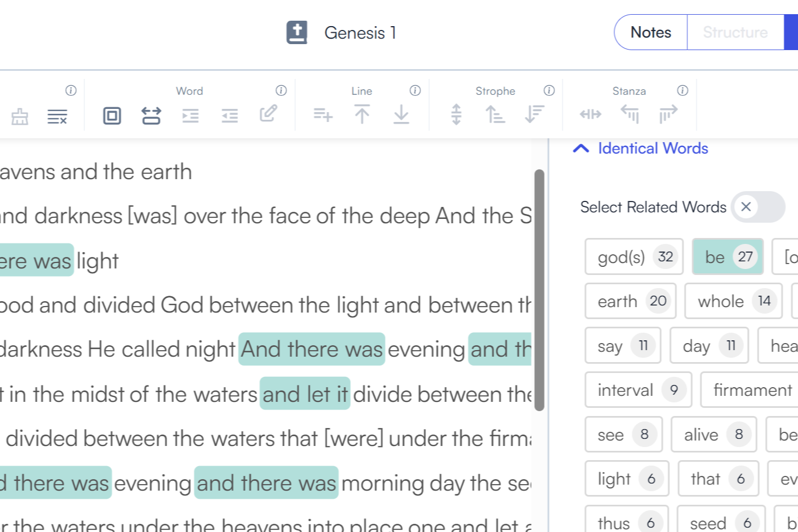Deselect the highlighted 'be 27' word chip
The width and height of the screenshot is (798, 532).
pos(728,256)
